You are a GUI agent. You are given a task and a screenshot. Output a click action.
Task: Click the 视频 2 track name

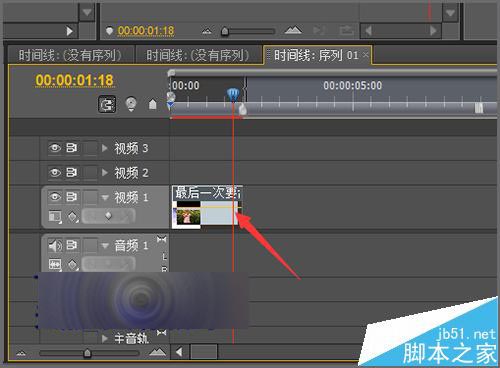131,173
